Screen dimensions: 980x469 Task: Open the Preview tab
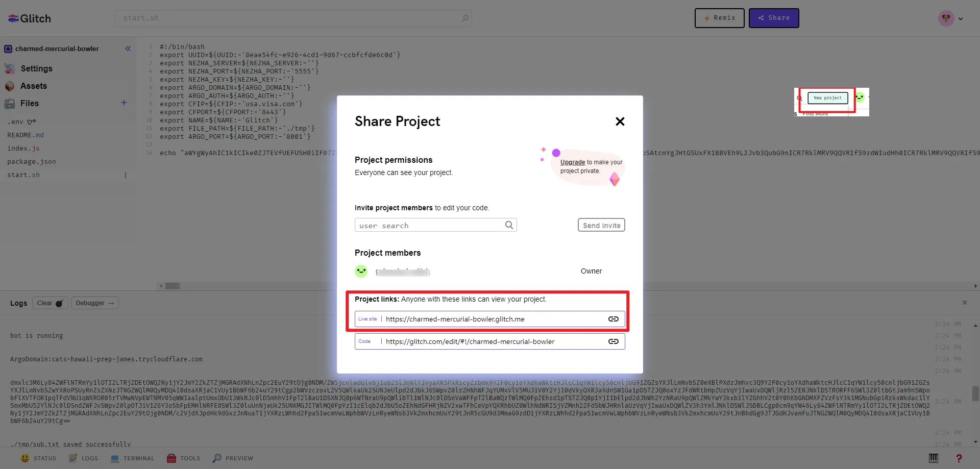click(233, 458)
